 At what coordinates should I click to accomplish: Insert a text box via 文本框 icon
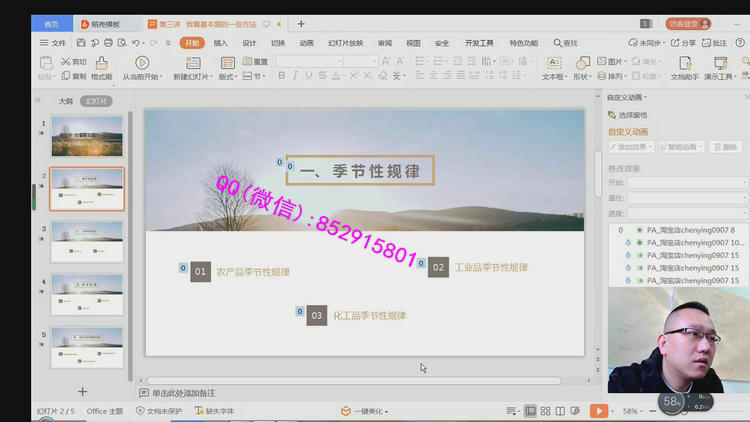point(553,63)
